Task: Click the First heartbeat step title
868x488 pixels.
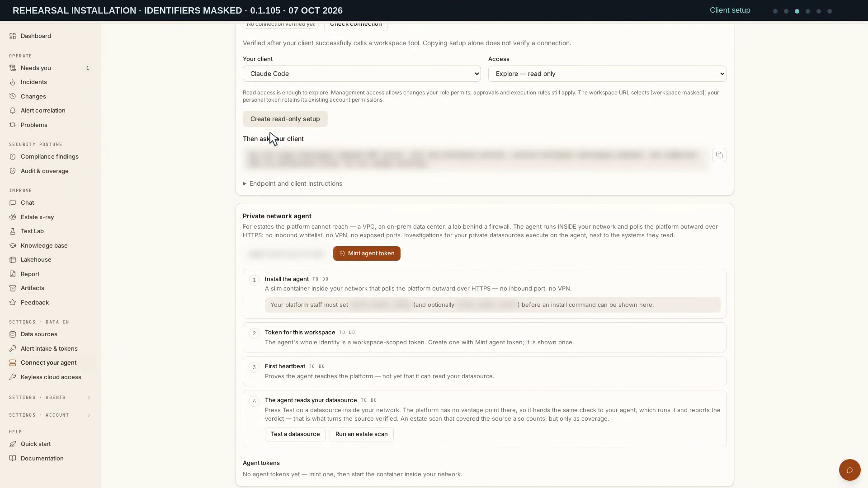Action: pos(285,366)
